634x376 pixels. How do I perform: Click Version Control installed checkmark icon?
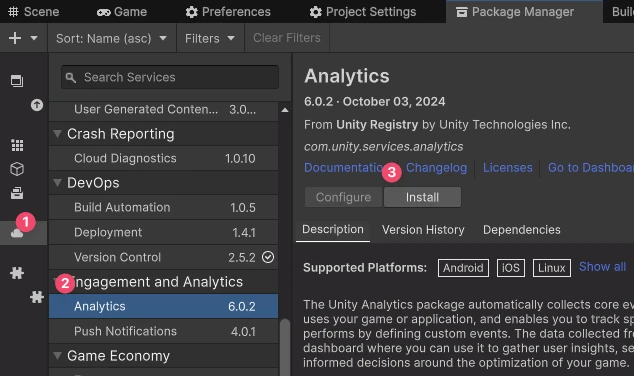click(268, 257)
